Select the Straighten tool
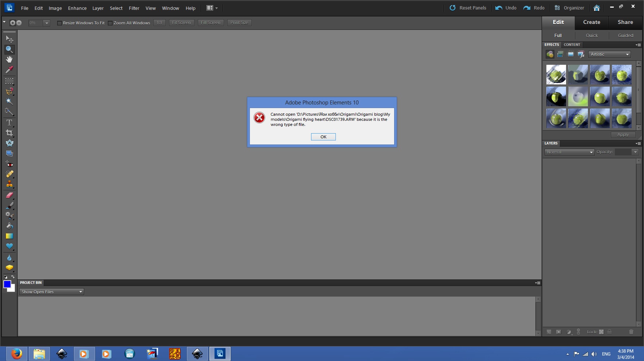 [9, 153]
